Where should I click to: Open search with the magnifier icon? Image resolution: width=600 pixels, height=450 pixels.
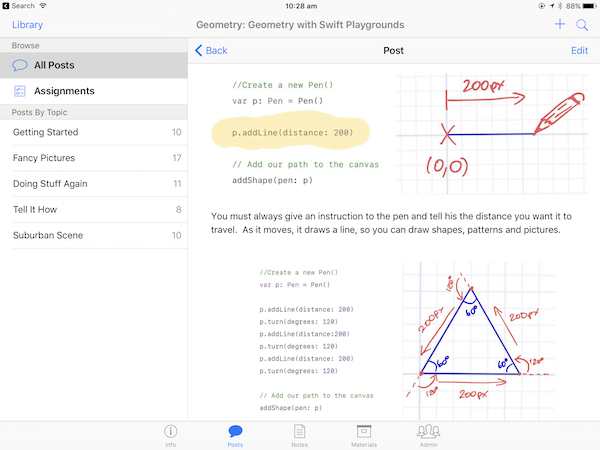[582, 25]
